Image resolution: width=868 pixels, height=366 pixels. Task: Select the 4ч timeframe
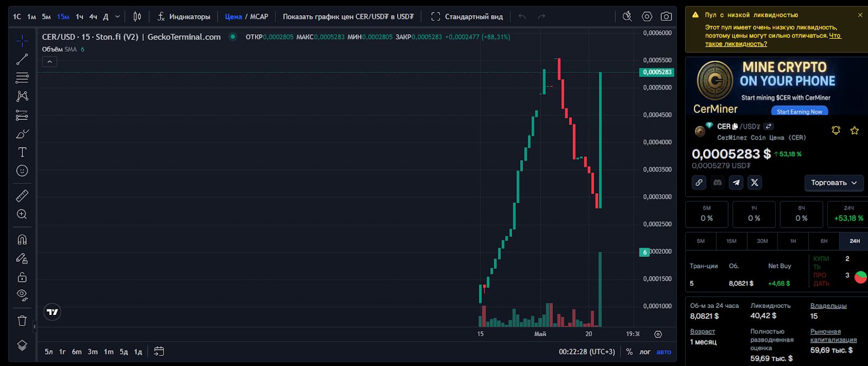(x=93, y=17)
